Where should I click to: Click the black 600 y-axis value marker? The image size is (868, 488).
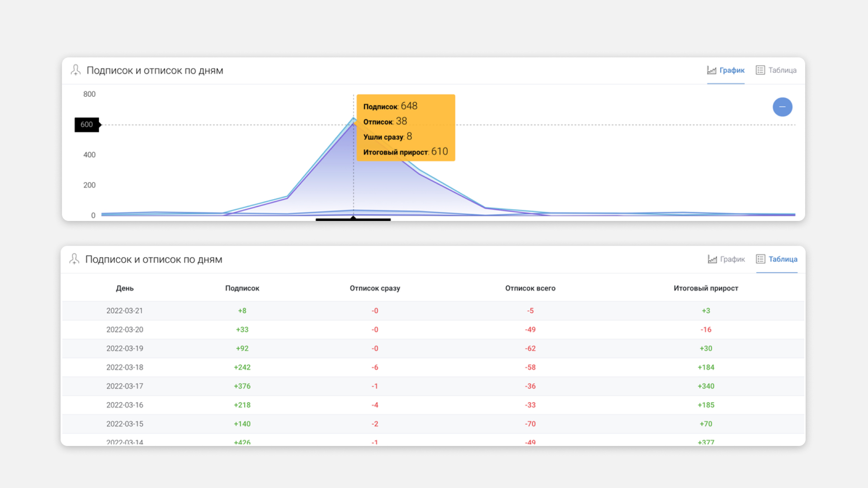(x=87, y=125)
